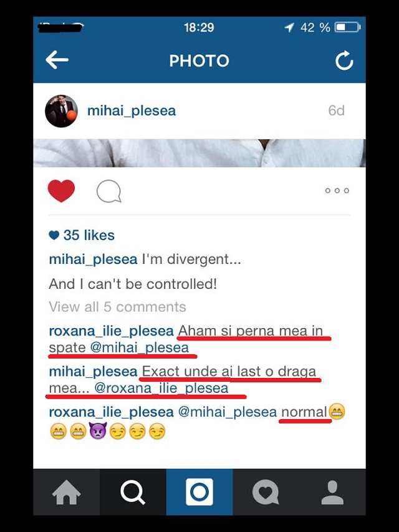399x532 pixels.
Task: Tap @roxana_ilie_plesea mention in reply
Action: [x=161, y=388]
